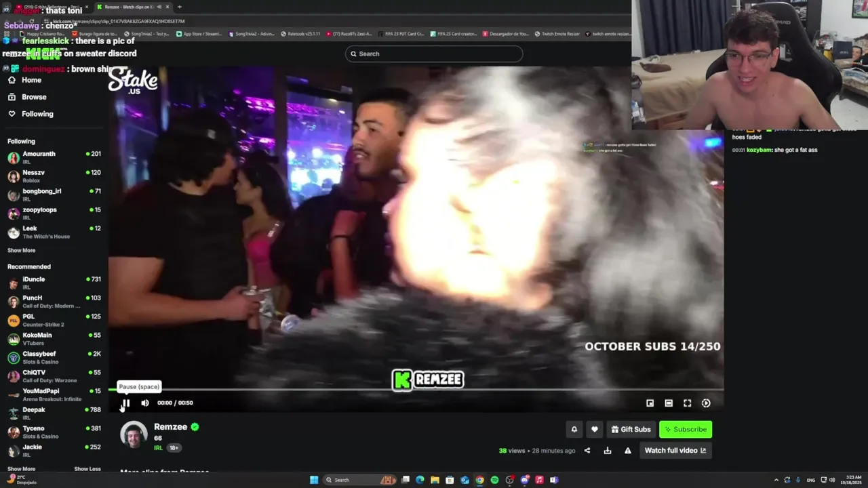The image size is (868, 488).
Task: Click the IRL category tag under Remzee
Action: (158, 448)
